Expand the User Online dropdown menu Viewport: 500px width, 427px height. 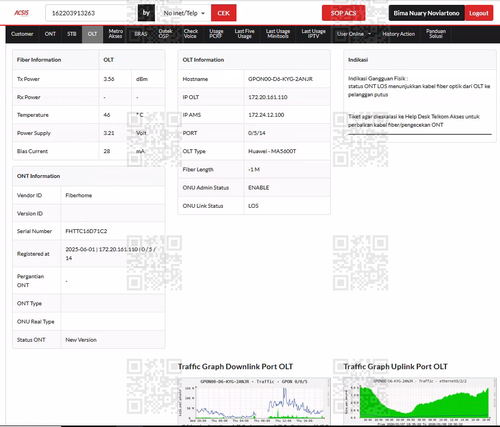354,34
